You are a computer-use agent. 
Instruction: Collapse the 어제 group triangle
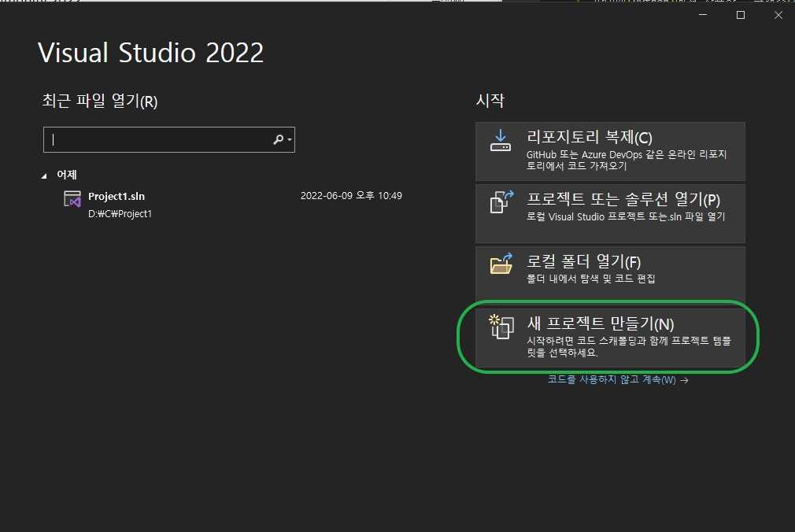44,176
